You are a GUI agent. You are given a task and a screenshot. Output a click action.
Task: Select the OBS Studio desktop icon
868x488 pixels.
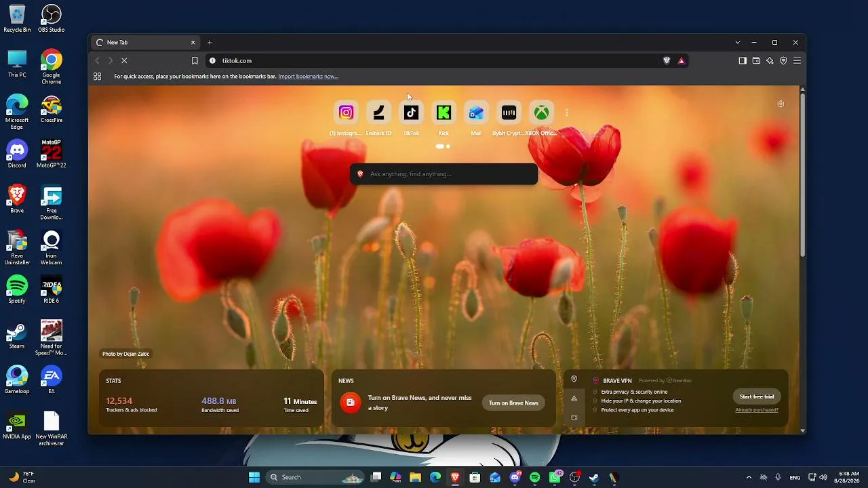click(52, 19)
